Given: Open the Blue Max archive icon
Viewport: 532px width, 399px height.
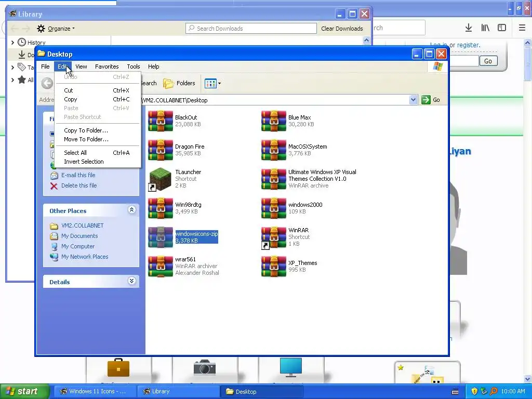Looking at the screenshot, I should coord(274,121).
